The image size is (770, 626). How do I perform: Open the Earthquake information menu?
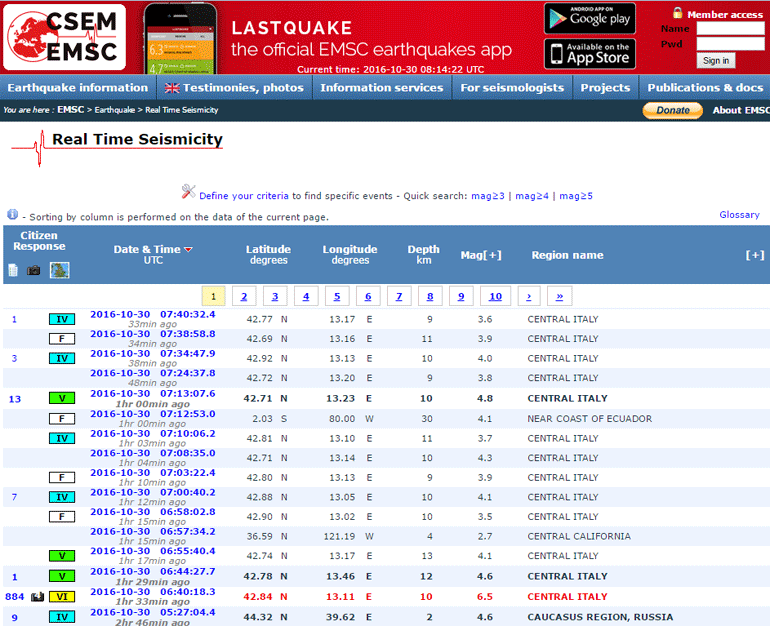(x=64, y=88)
